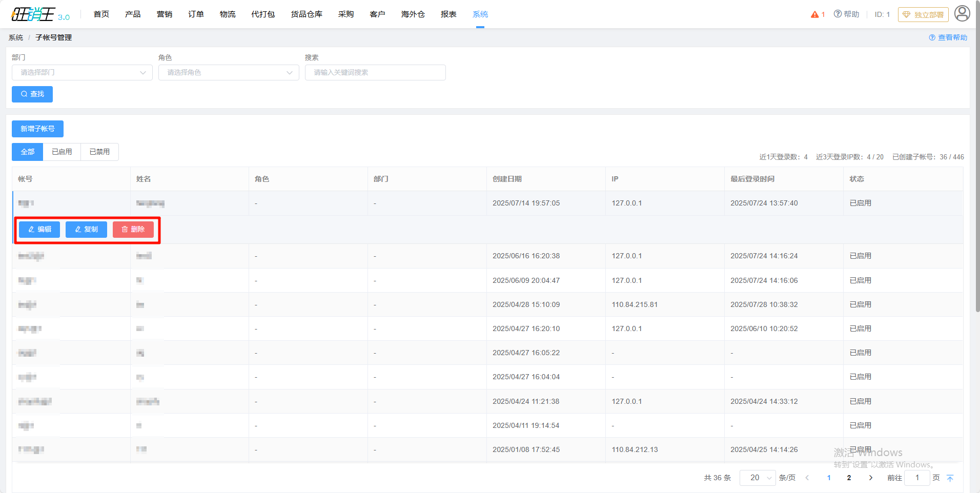Click the 旺销王 3.0 logo

[x=40, y=14]
